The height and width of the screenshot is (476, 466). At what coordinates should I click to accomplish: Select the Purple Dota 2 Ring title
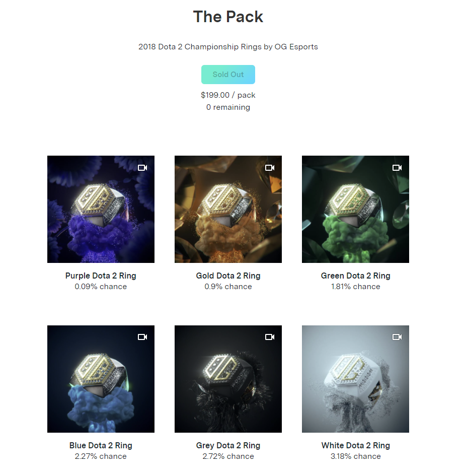tap(101, 276)
